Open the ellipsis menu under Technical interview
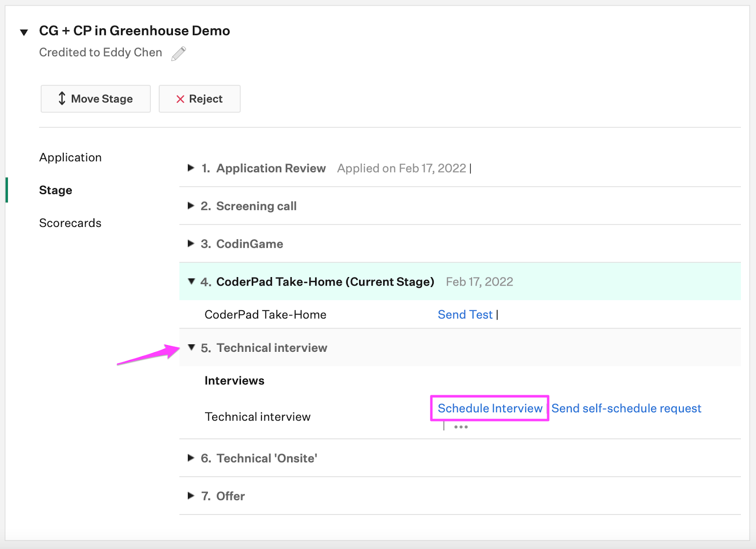Screen dimensions: 756x549 click(x=461, y=426)
